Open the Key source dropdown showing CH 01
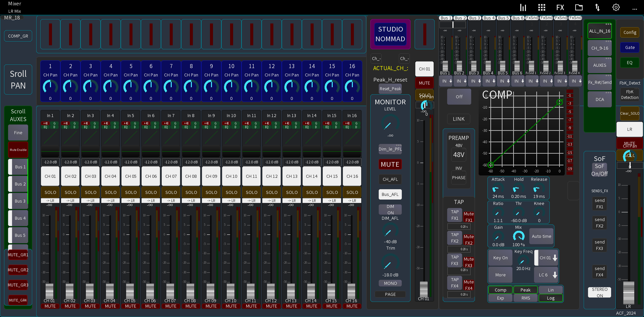644x317 pixels. [x=546, y=258]
